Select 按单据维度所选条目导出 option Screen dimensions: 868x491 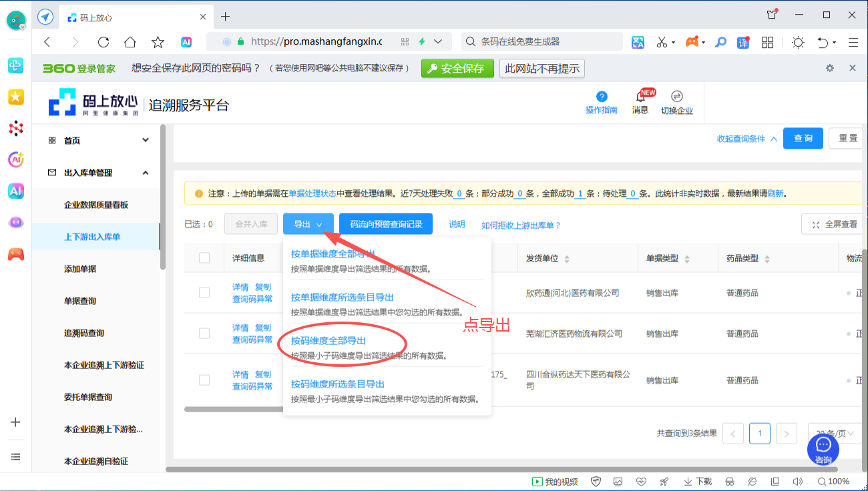[x=342, y=298]
